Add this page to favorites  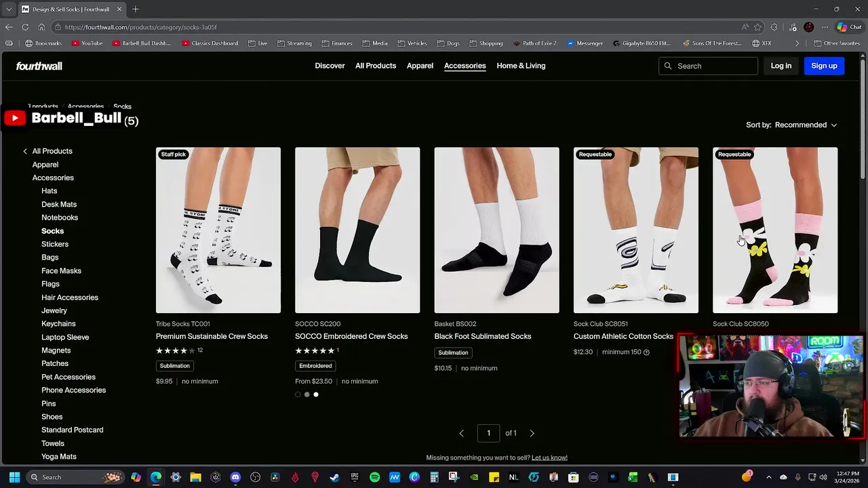(758, 27)
